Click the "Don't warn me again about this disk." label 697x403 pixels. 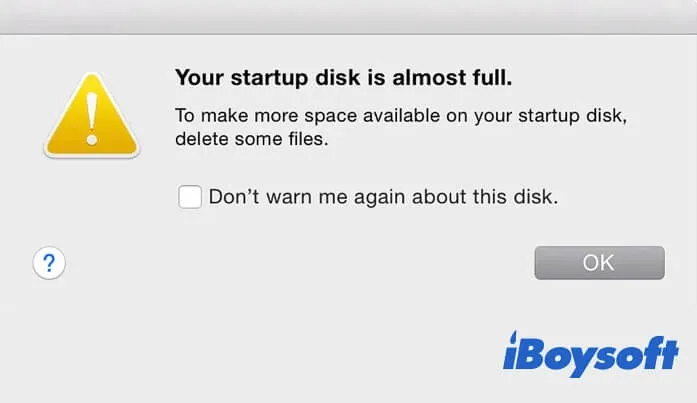[x=383, y=197]
